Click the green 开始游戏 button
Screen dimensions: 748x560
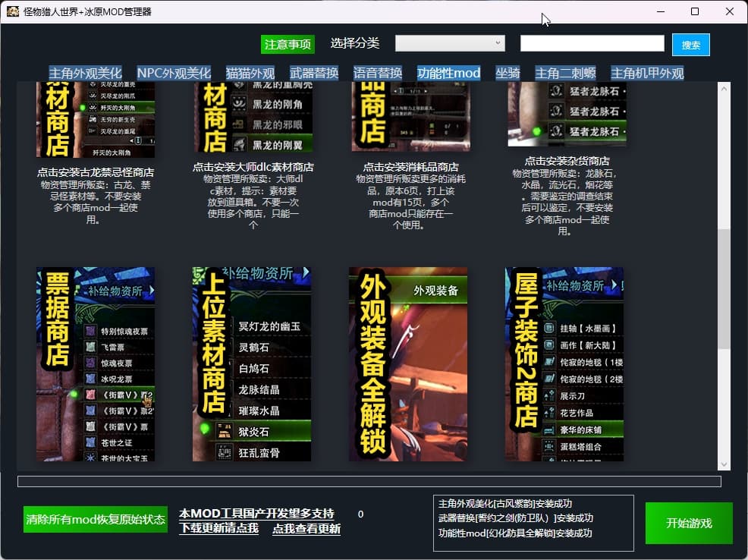point(689,523)
